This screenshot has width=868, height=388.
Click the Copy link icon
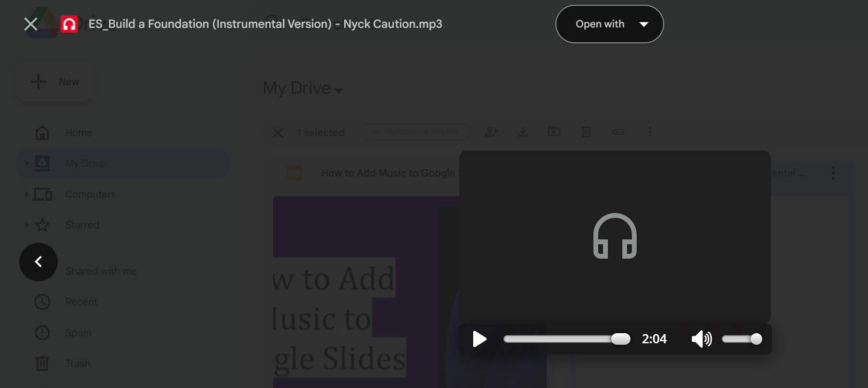(x=618, y=132)
